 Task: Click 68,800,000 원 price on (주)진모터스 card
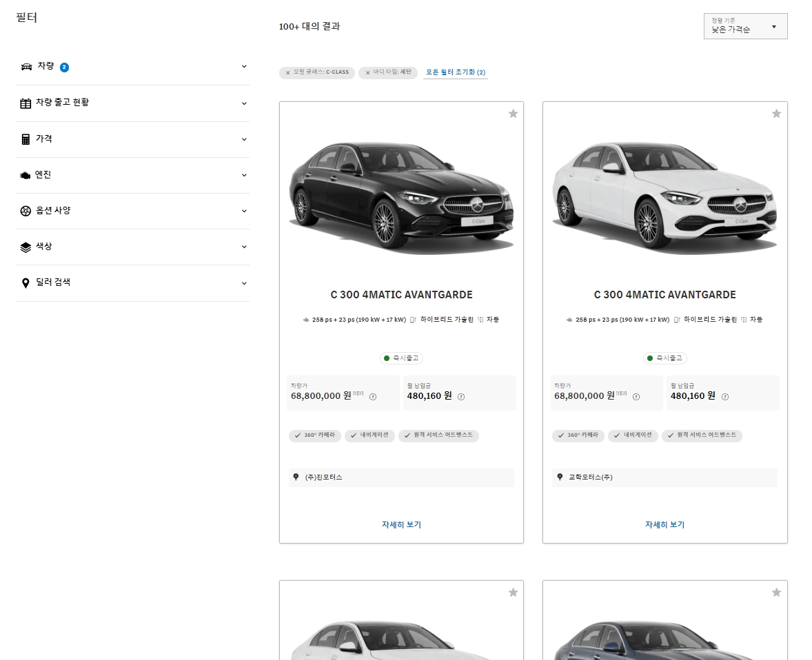click(x=321, y=396)
